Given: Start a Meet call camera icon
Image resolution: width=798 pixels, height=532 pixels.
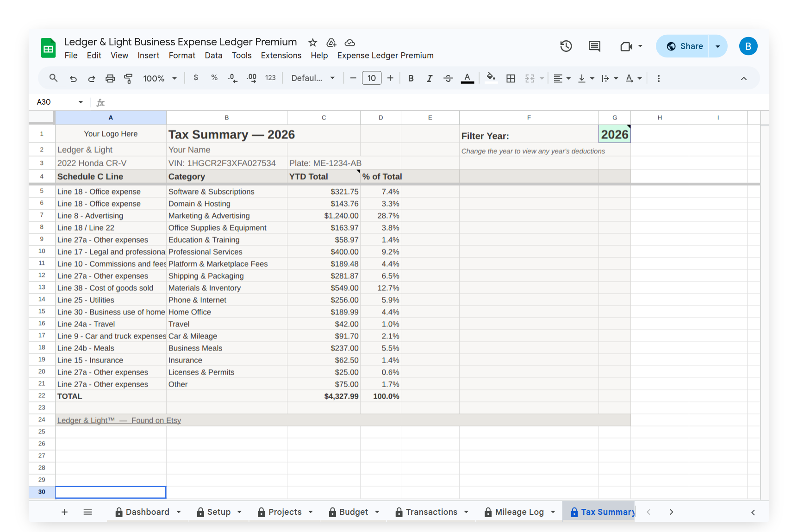Looking at the screenshot, I should click(x=626, y=46).
